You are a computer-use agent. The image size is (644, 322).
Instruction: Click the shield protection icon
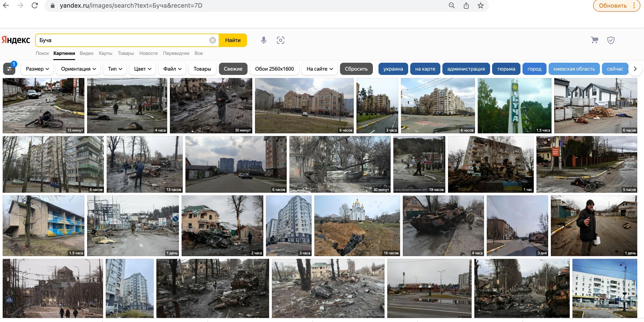pyautogui.click(x=611, y=40)
